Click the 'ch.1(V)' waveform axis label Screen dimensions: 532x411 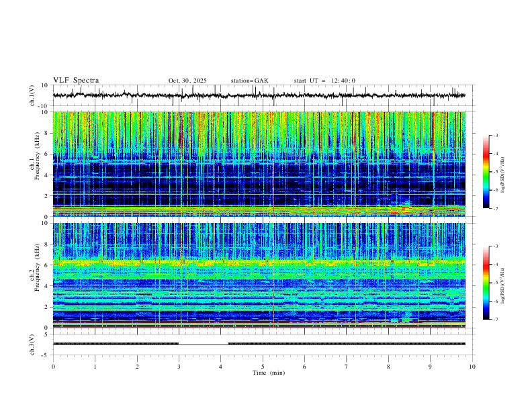click(x=32, y=95)
